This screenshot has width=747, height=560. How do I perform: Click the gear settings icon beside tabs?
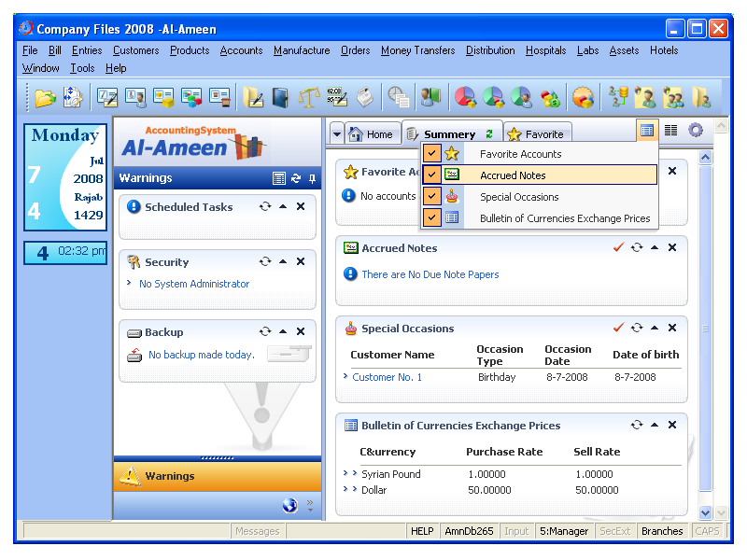click(x=696, y=131)
